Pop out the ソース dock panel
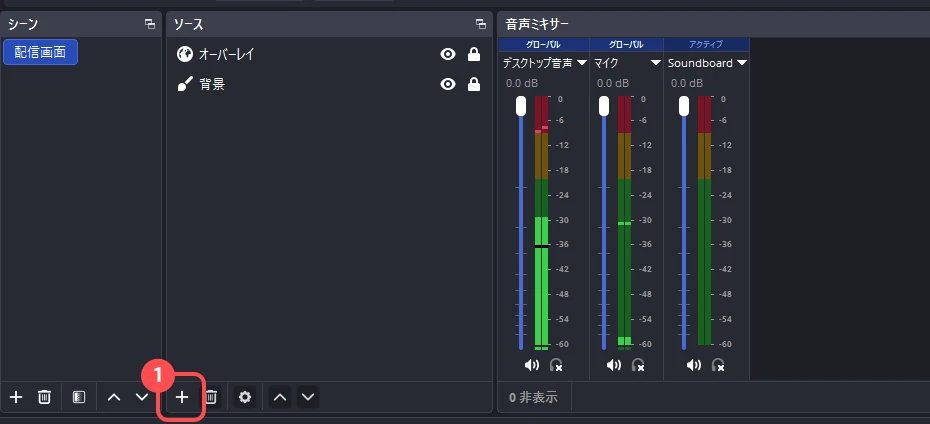The width and height of the screenshot is (930, 424). coord(480,24)
